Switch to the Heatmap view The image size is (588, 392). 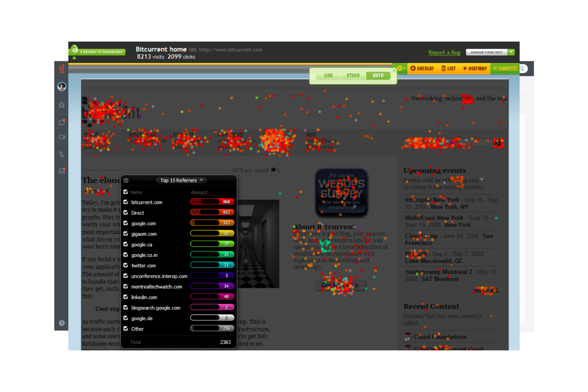(x=474, y=68)
